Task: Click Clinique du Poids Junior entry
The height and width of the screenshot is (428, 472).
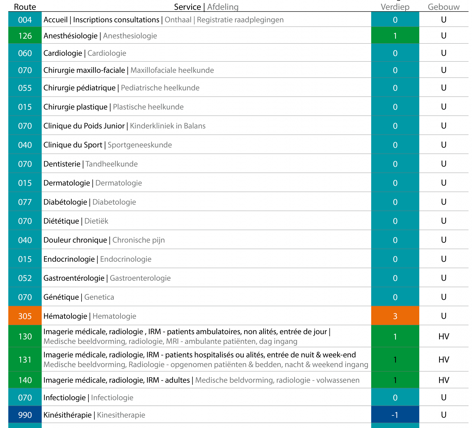Action: pyautogui.click(x=124, y=126)
